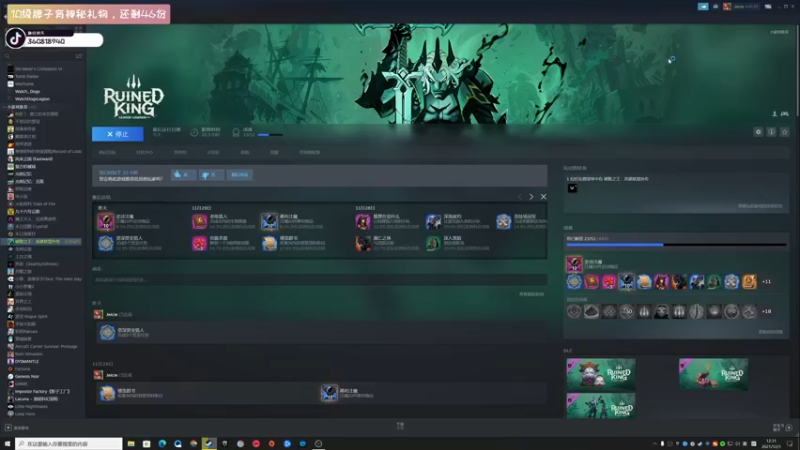Select the Eastward game in library
The width and height of the screenshot is (800, 450).
[34, 159]
